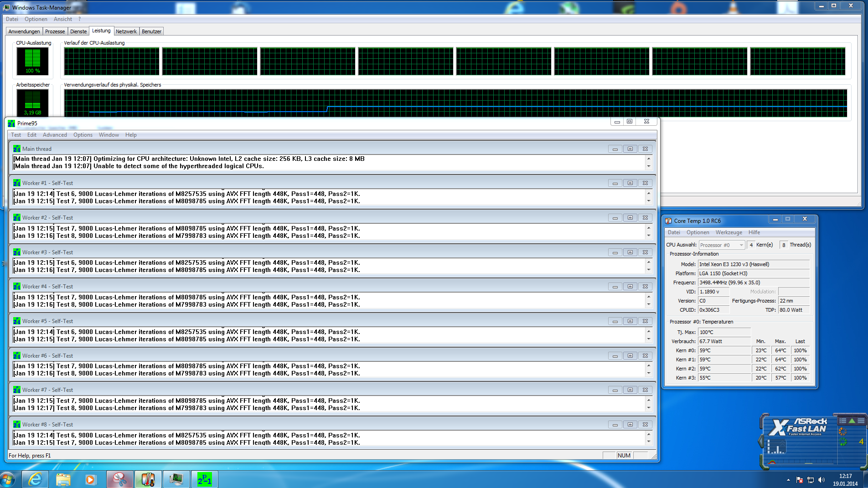The height and width of the screenshot is (488, 868).
Task: Click the bar chart icon in XFast LAN
Action: pos(775,447)
